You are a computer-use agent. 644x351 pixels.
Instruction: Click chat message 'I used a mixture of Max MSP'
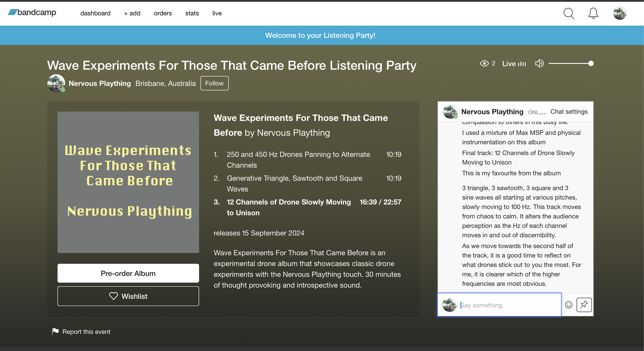point(521,137)
